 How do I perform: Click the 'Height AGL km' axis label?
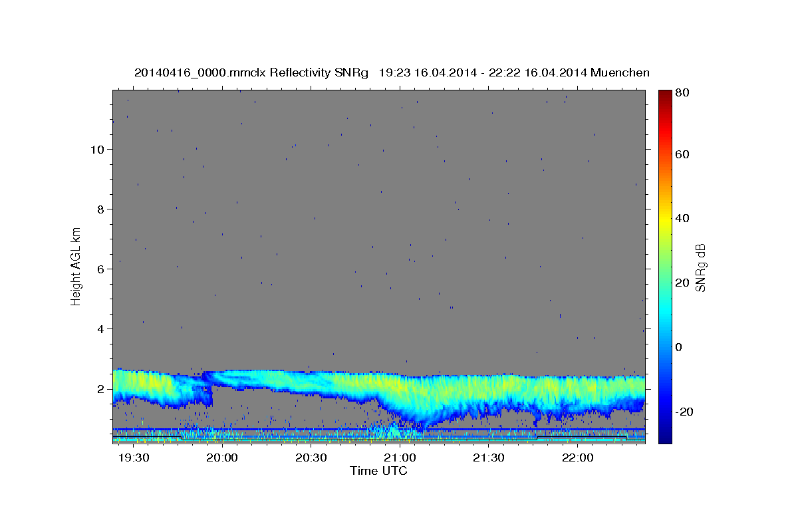pos(76,266)
